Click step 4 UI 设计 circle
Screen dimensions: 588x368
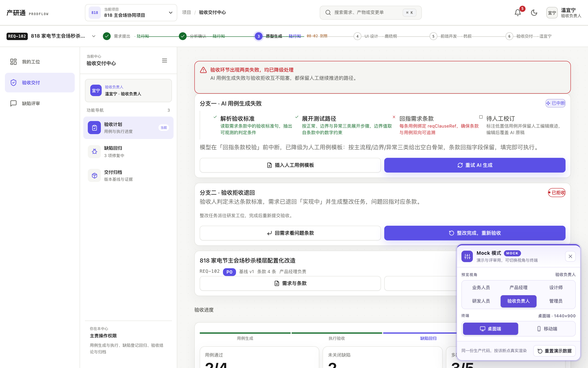357,36
